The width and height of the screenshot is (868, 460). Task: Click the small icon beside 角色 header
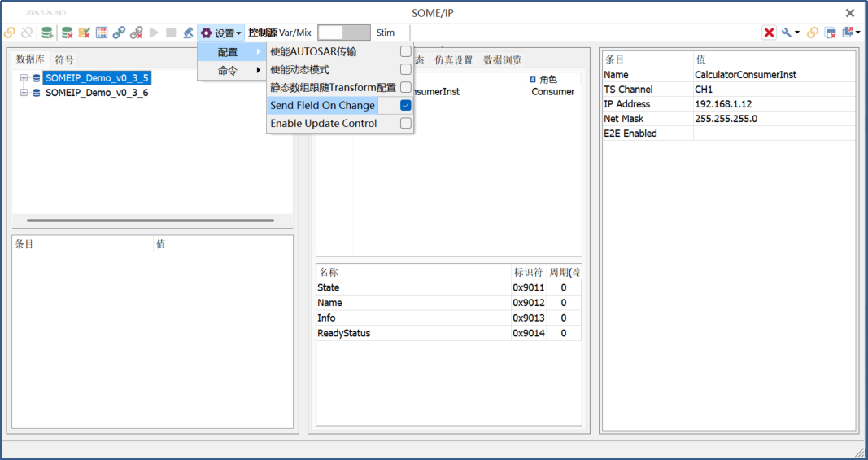click(x=533, y=79)
